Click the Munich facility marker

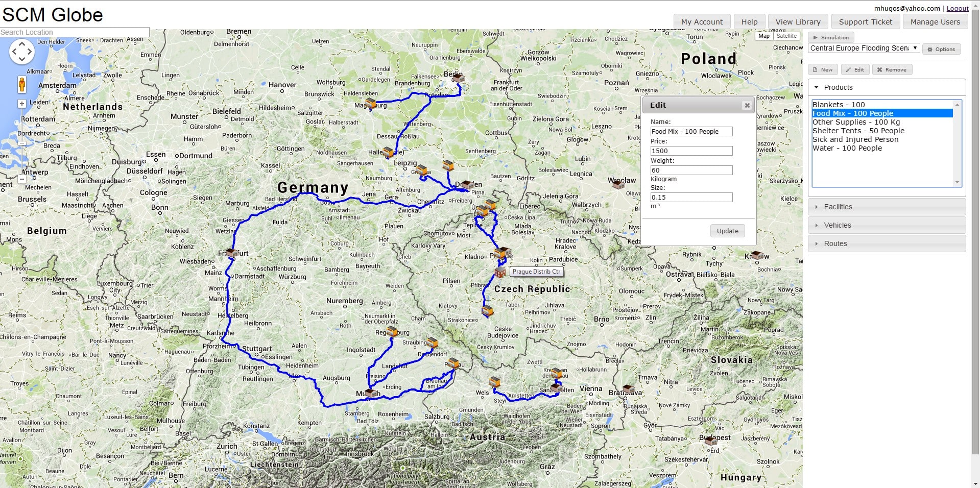[371, 393]
